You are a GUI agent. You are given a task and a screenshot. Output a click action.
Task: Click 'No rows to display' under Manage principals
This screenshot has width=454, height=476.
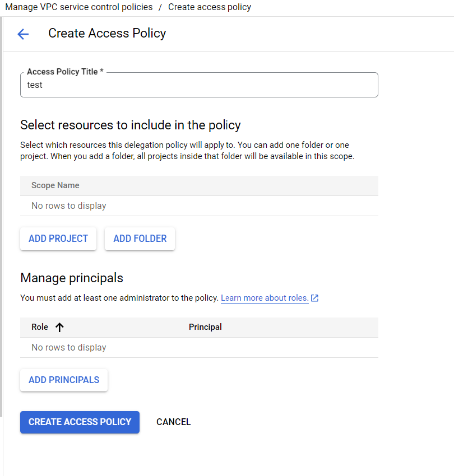pos(68,347)
